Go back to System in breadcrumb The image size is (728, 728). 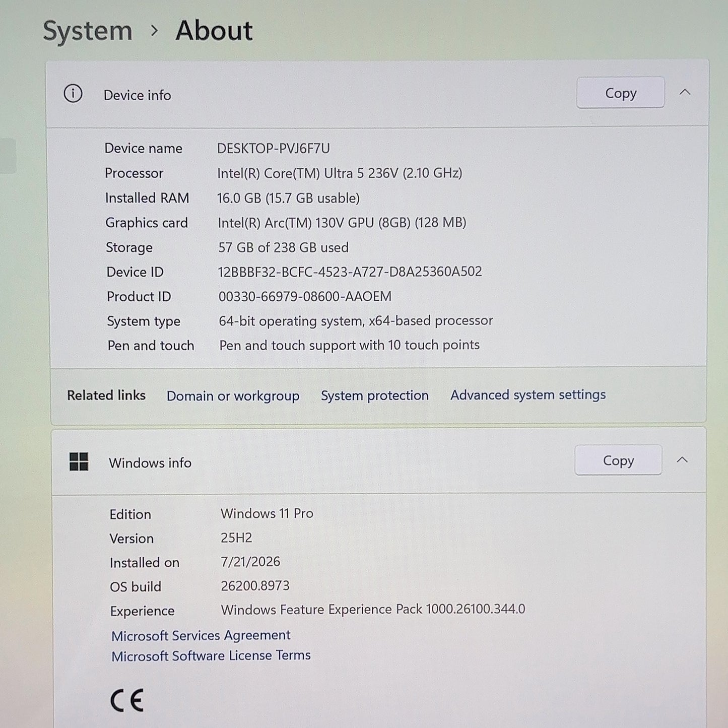pos(88,31)
